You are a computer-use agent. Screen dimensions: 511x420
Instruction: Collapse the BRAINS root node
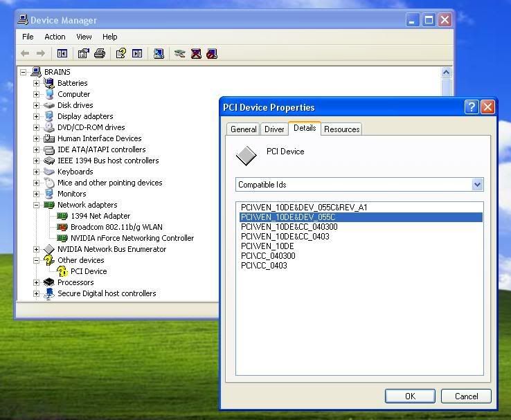pyautogui.click(x=23, y=72)
